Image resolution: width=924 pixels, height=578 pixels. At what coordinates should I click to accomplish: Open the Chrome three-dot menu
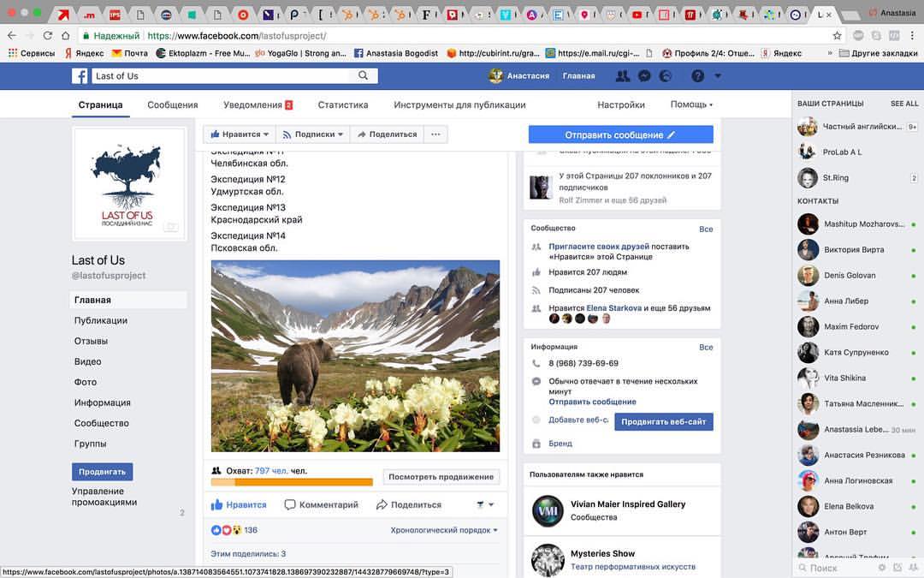912,35
